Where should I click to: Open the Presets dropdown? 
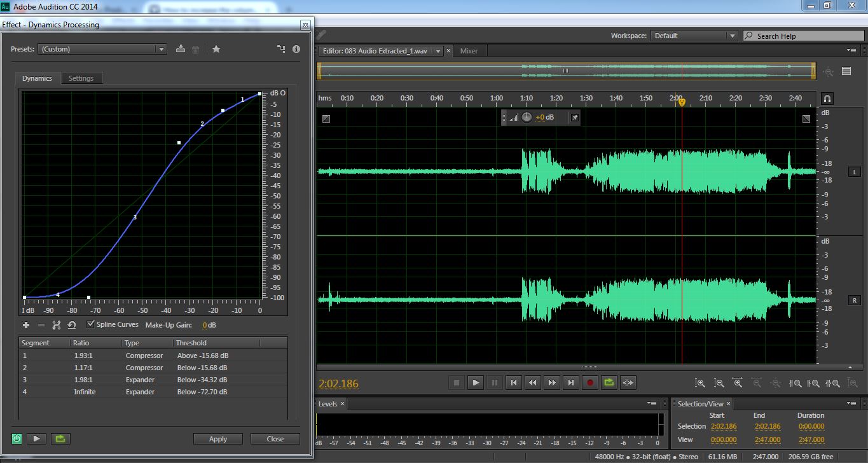click(x=162, y=49)
